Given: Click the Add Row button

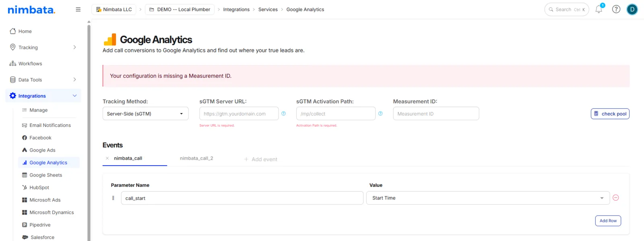Looking at the screenshot, I should (608, 221).
